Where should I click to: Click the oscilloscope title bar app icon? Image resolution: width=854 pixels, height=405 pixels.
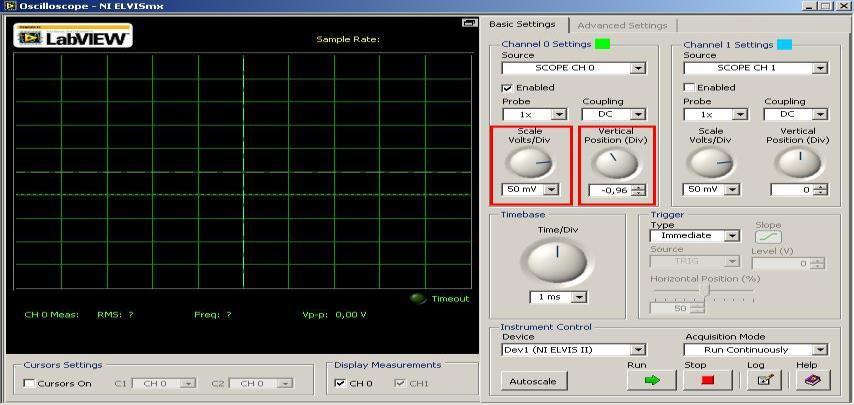8,6
